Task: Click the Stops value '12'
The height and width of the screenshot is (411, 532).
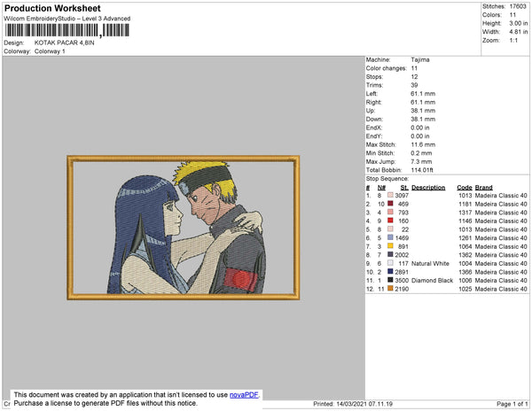Action: [414, 76]
